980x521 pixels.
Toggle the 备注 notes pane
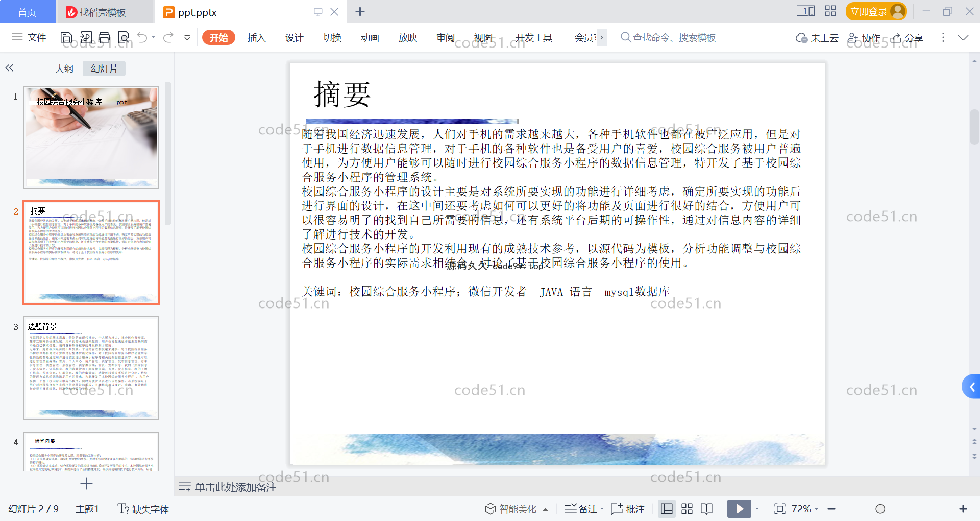(x=580, y=509)
